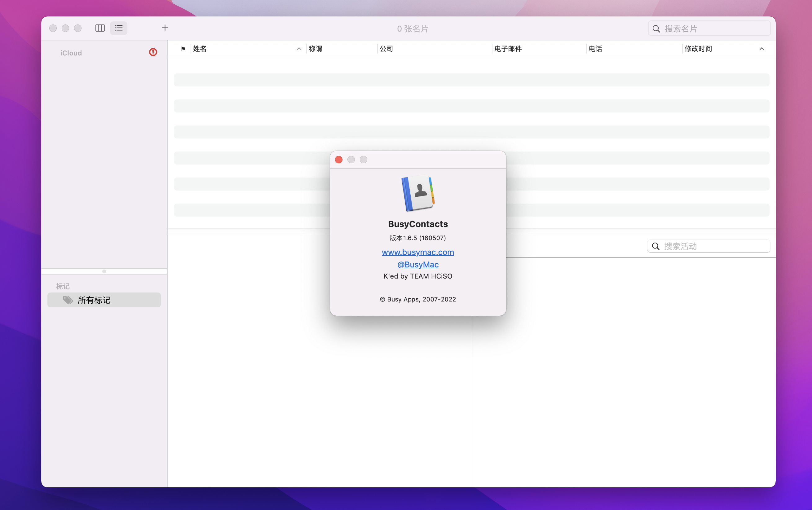The width and height of the screenshot is (812, 510).
Task: Click the magnifier in 搜索名片 field
Action: 656,29
